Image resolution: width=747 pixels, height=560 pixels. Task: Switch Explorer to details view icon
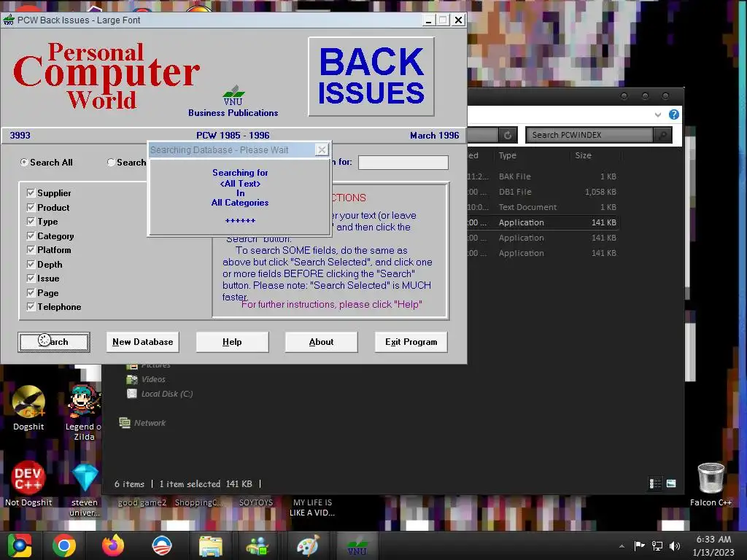pos(655,484)
